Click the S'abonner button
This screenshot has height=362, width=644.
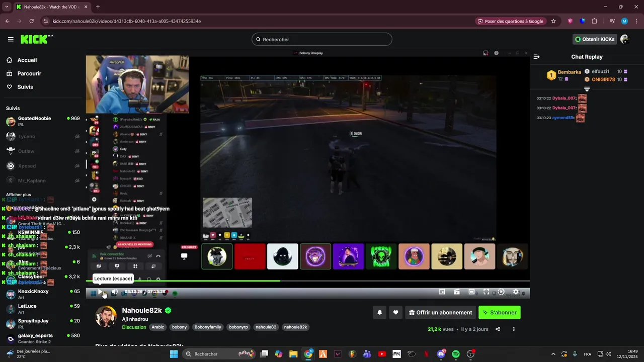point(500,312)
